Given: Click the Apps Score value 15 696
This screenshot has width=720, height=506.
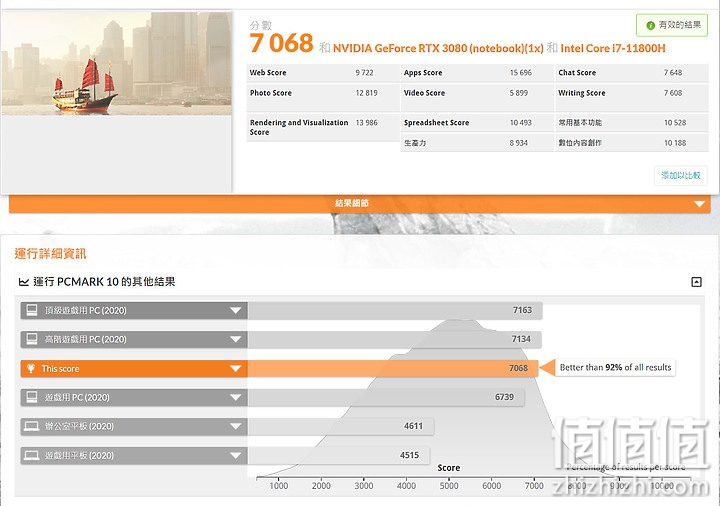Looking at the screenshot, I should tap(520, 73).
